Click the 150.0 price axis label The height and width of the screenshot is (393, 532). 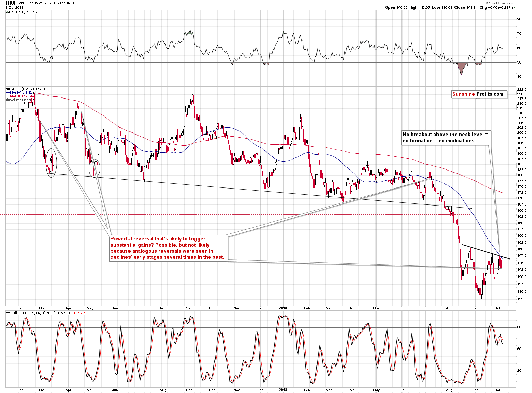[x=522, y=249]
